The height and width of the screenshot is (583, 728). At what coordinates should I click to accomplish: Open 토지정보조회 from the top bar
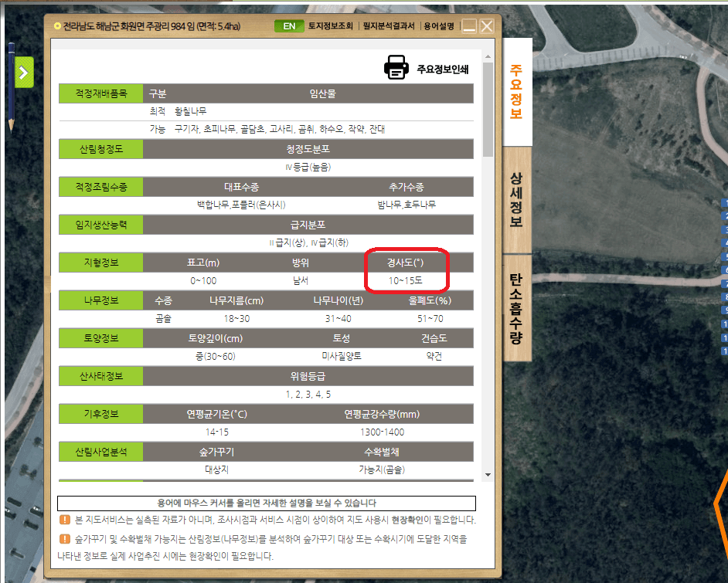(x=331, y=25)
